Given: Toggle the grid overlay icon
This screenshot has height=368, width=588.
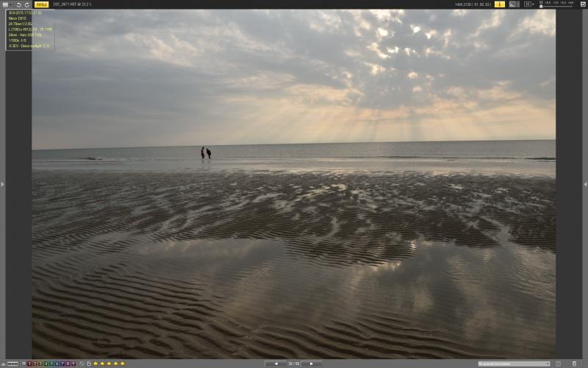Looking at the screenshot, I should (528, 4).
